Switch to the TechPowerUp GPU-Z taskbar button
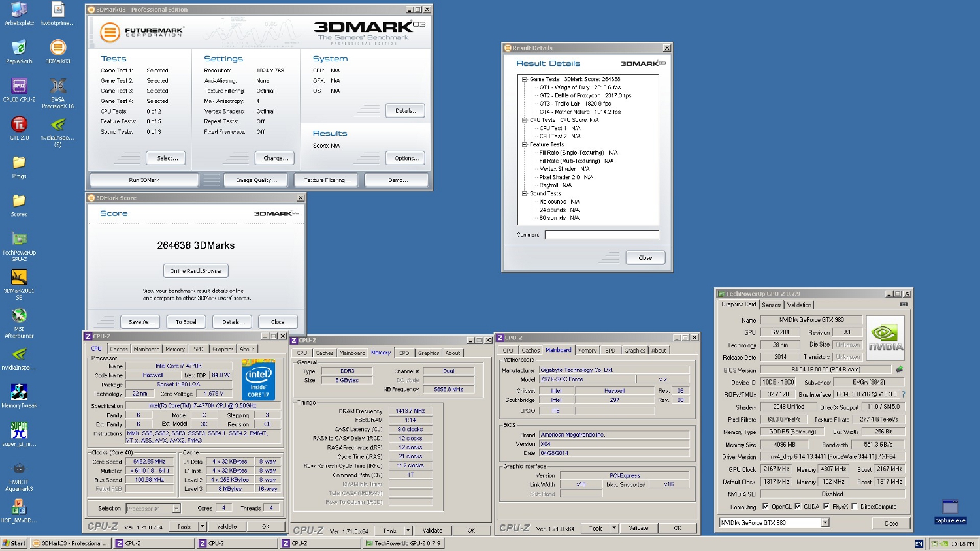 404,543
